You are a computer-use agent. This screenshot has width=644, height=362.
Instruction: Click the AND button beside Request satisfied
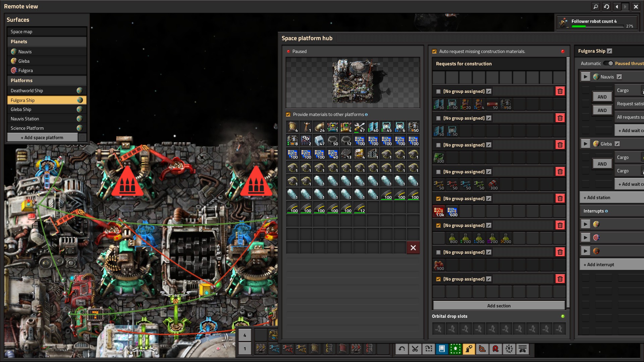(x=602, y=97)
